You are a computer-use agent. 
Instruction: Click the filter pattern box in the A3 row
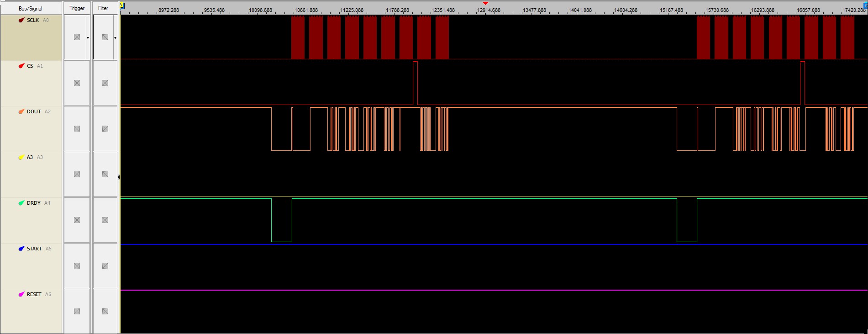[105, 175]
